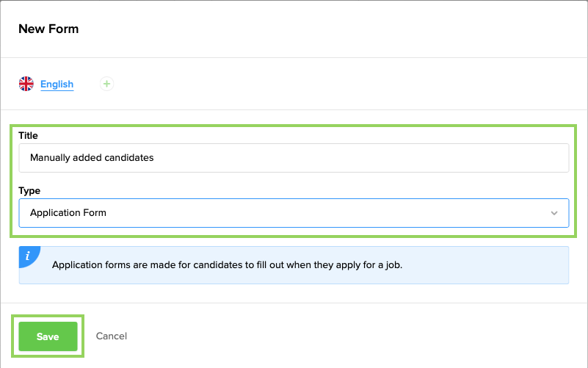Screen dimensions: 588x368
Task: Click the application forms info message
Action: point(227,265)
